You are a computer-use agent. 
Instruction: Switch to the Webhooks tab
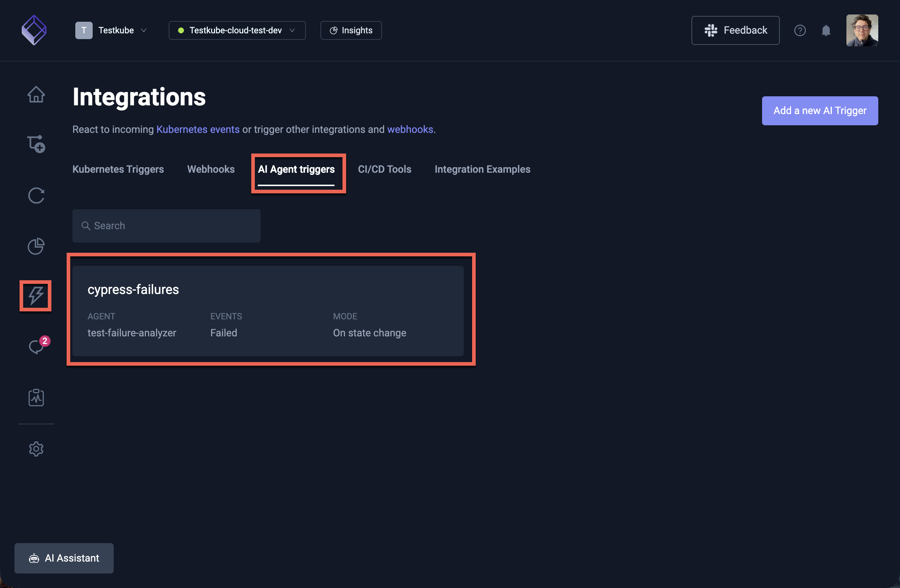211,169
